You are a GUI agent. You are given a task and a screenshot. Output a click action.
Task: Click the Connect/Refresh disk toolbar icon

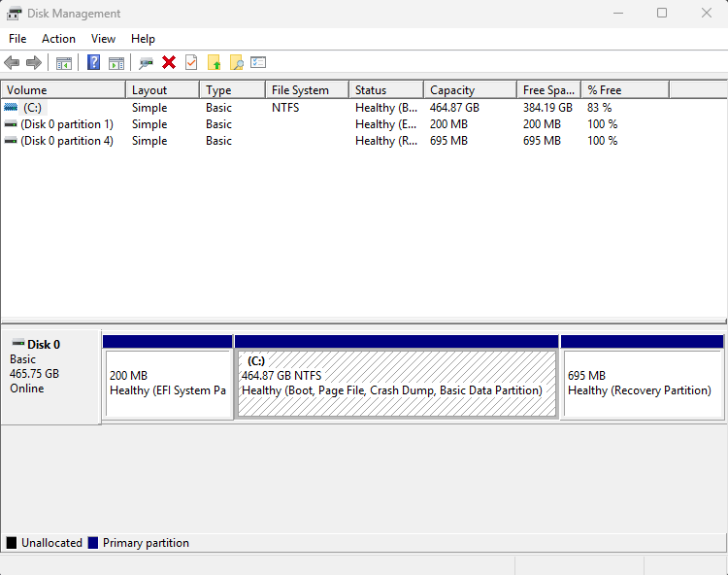[146, 63]
